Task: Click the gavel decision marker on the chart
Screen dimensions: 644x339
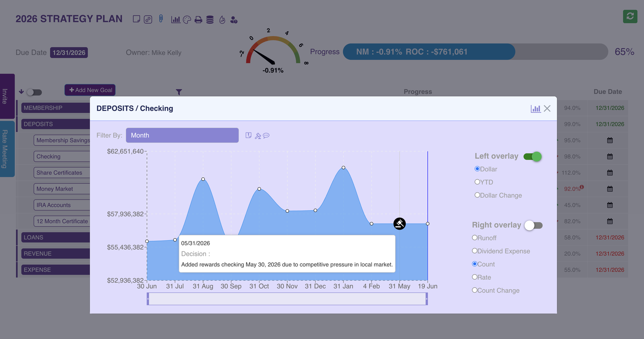Action: (x=400, y=224)
